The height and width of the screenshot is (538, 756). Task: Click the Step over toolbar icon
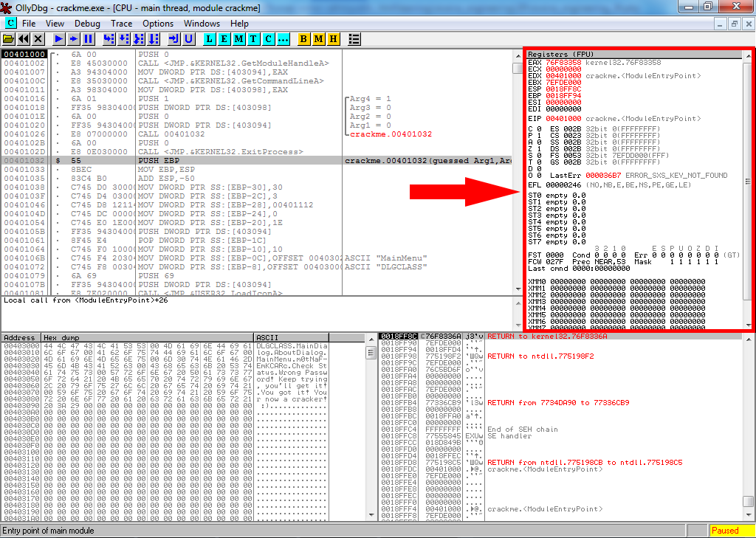pos(123,38)
